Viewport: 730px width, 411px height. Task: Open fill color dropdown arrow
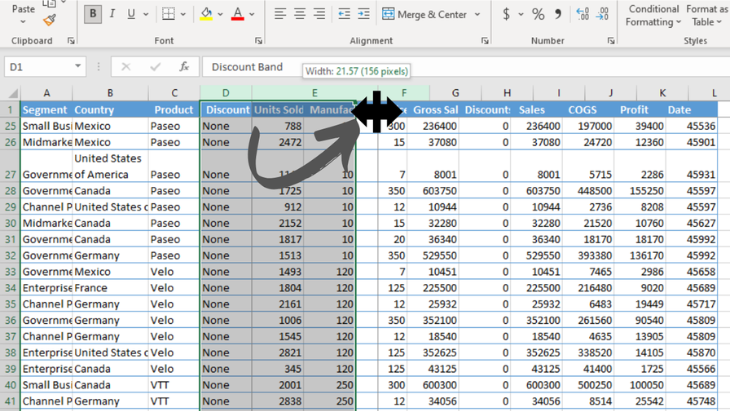pyautogui.click(x=220, y=14)
